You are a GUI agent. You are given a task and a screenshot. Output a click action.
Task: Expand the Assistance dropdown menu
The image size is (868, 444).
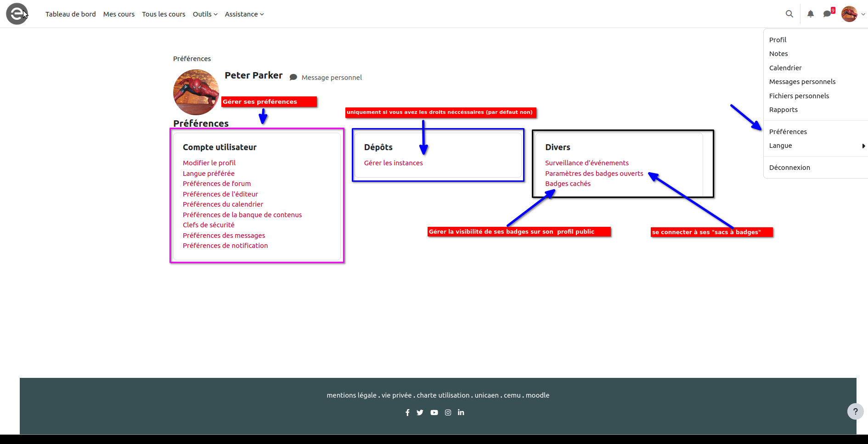[x=244, y=14]
